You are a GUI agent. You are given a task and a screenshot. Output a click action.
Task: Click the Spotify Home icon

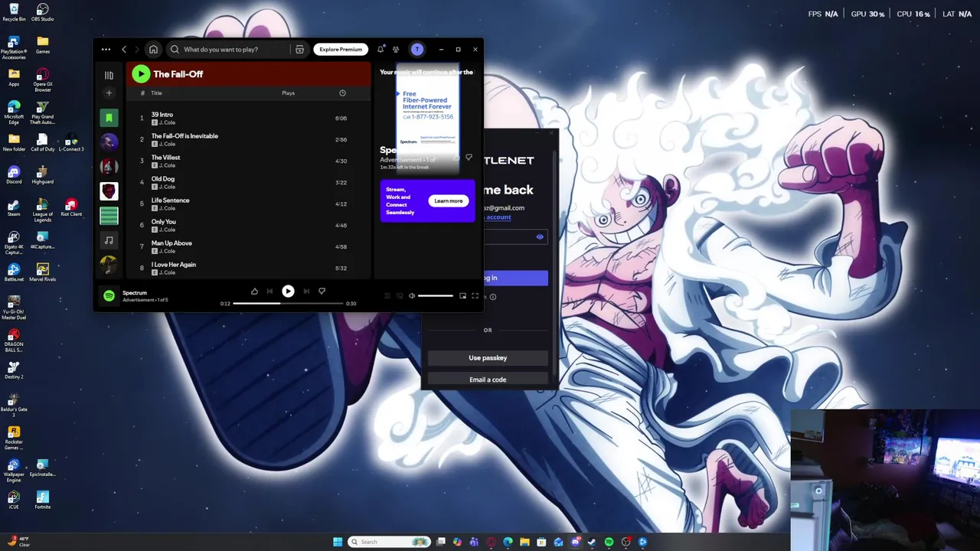[x=153, y=49]
